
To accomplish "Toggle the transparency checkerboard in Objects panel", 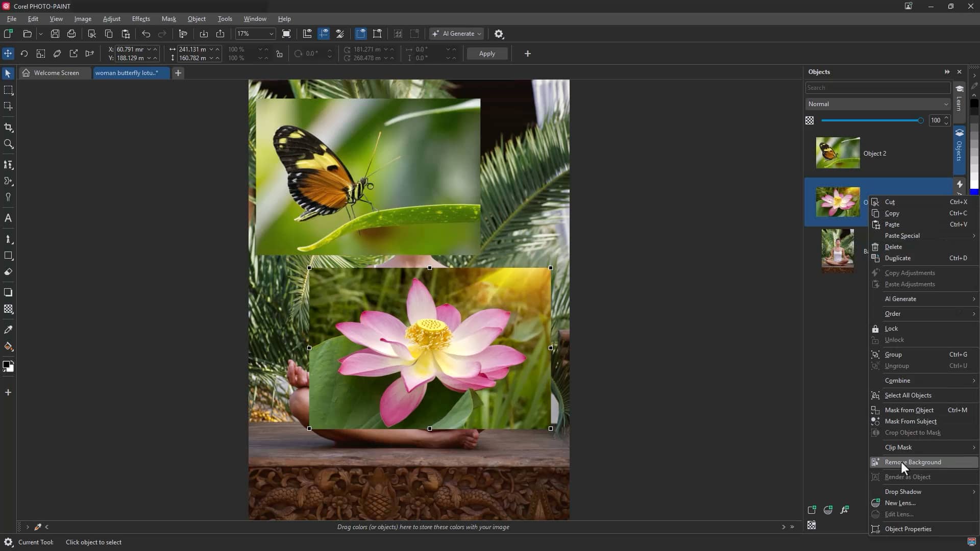I will [x=810, y=120].
